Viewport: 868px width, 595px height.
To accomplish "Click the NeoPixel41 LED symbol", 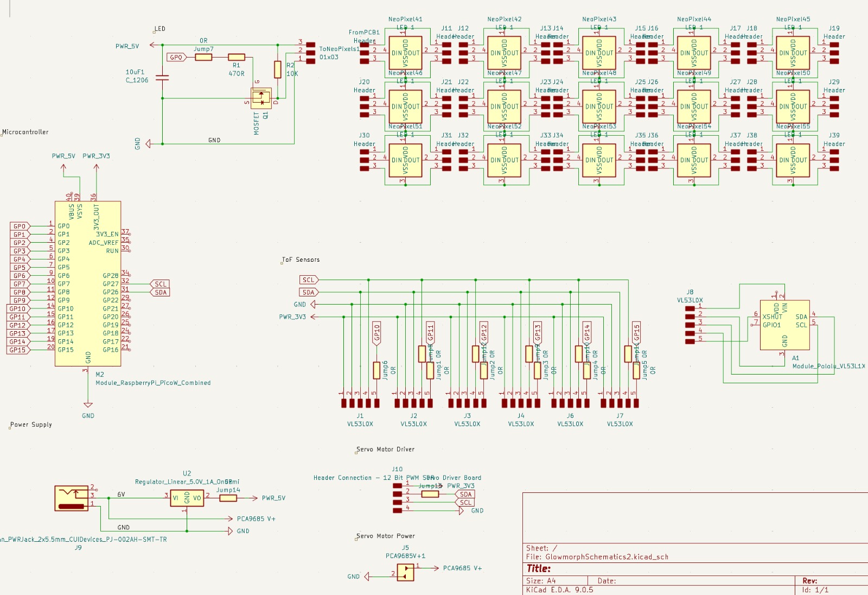I will tap(405, 53).
